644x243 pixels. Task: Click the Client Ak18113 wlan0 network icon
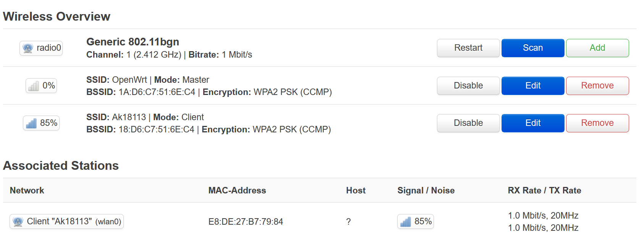[18, 222]
